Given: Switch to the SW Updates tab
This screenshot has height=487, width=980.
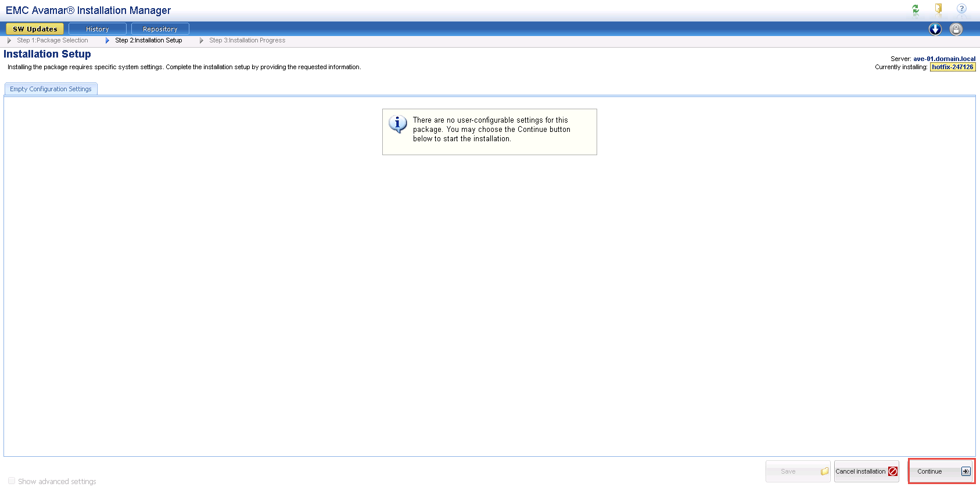Looking at the screenshot, I should [x=35, y=29].
